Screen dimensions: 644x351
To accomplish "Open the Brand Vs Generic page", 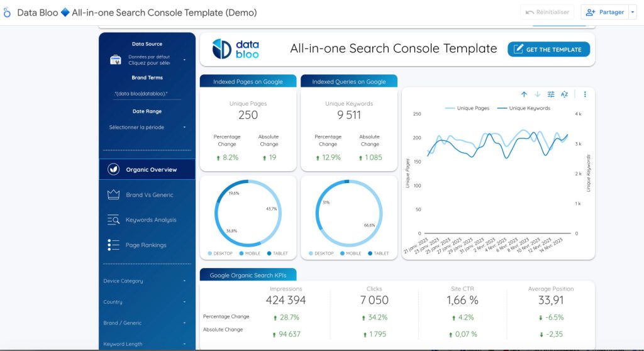I will (148, 195).
